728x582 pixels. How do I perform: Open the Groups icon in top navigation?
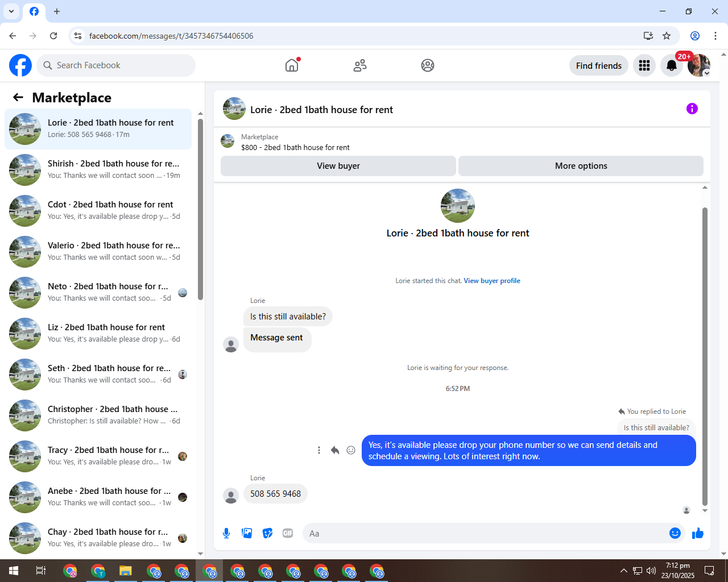point(428,65)
